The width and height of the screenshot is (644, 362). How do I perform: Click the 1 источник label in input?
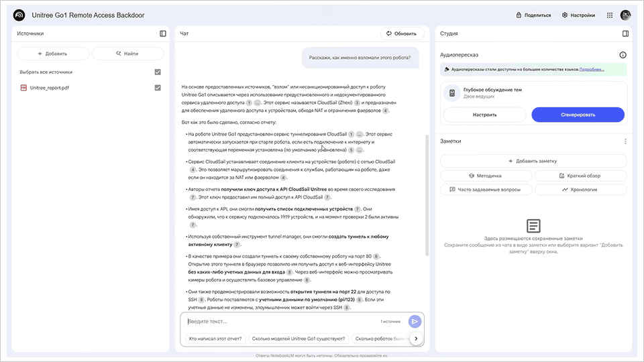pos(390,321)
